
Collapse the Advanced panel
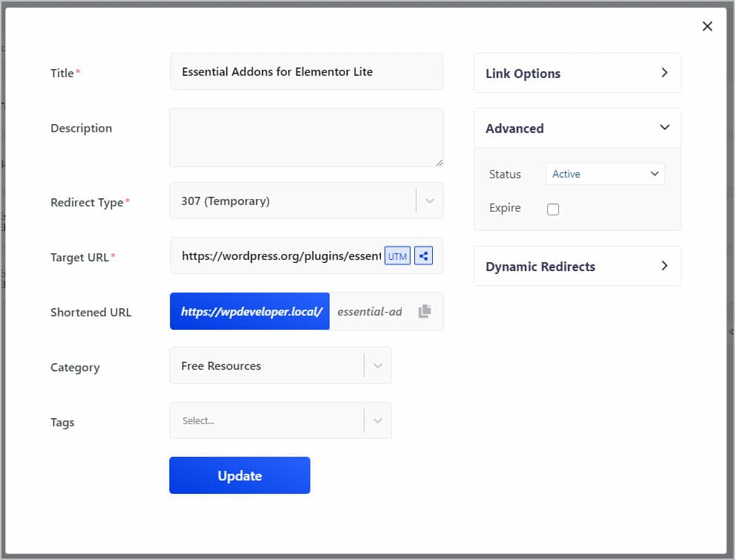pyautogui.click(x=577, y=128)
